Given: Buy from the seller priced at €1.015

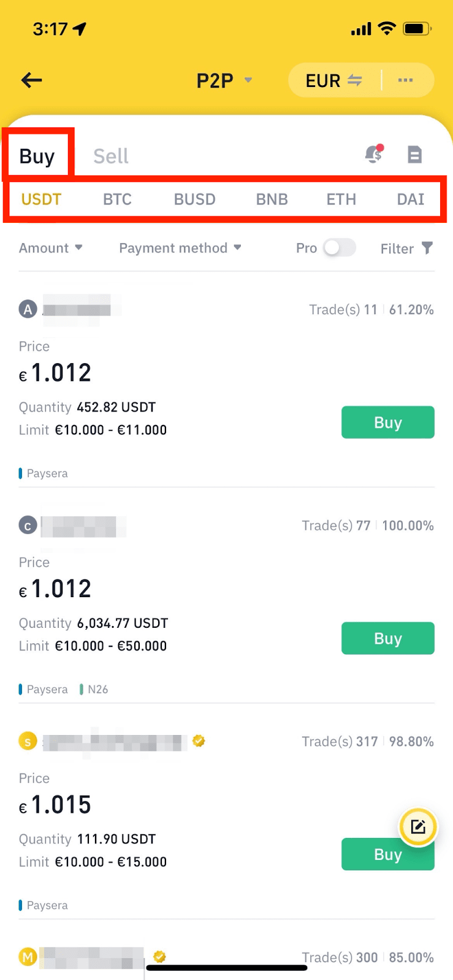Looking at the screenshot, I should coord(387,854).
